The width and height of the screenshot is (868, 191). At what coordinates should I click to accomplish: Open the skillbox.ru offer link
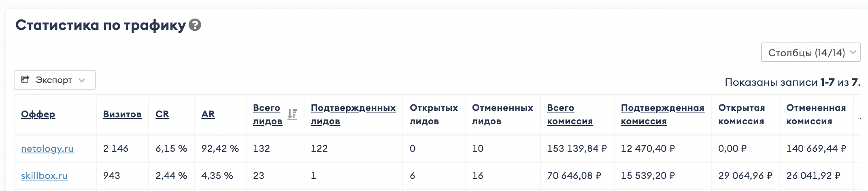(x=44, y=176)
